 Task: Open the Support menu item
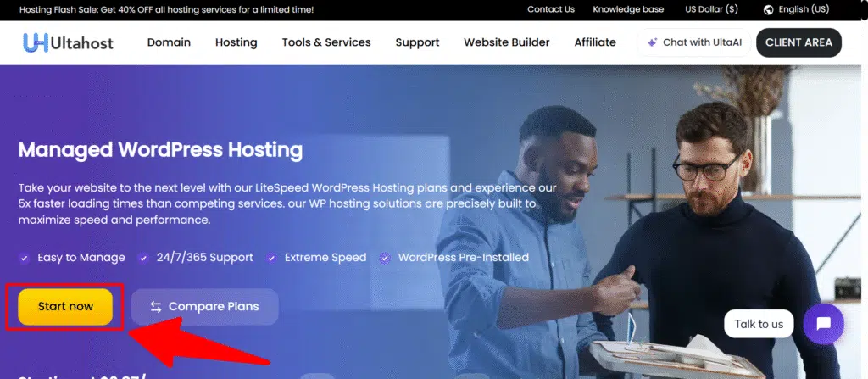(x=417, y=42)
